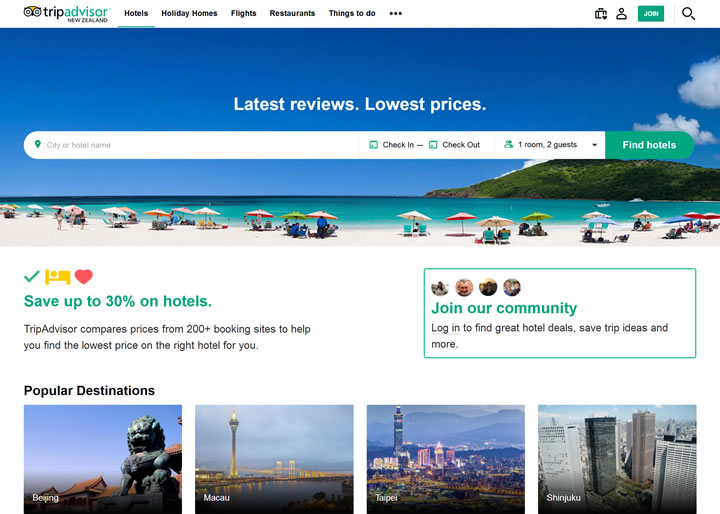Viewport: 720px width, 514px height.
Task: Open the user profile icon
Action: click(x=621, y=14)
